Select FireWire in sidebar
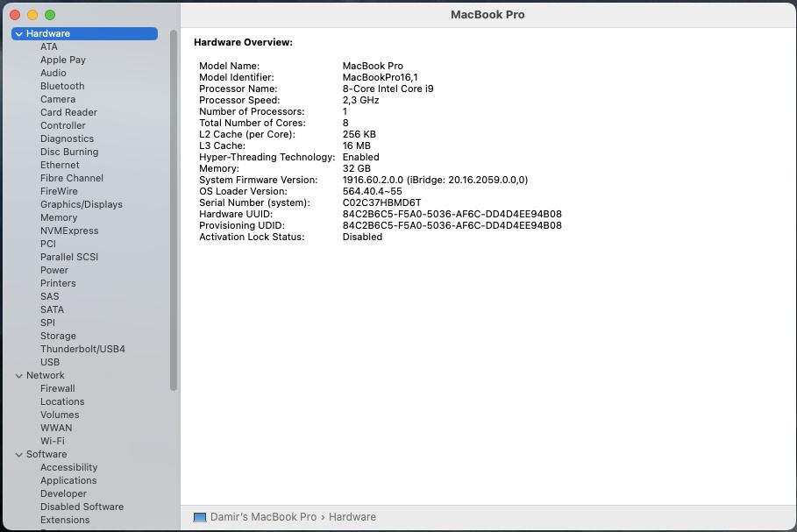Viewport: 797px width, 532px height. [59, 192]
